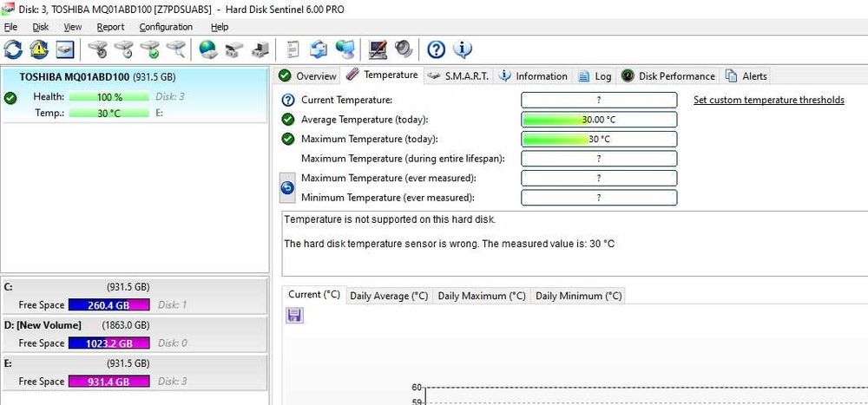868x405 pixels.
Task: Click the globe with disk toolbar icon
Action: tap(208, 49)
